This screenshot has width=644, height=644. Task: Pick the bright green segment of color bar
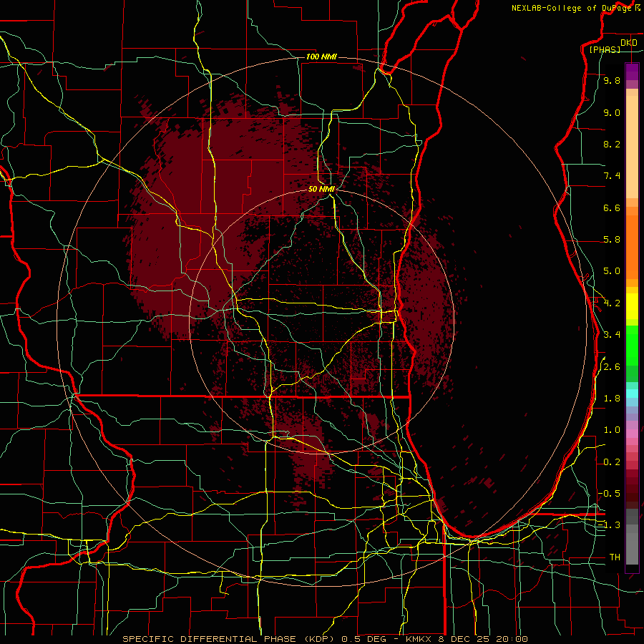tap(632, 345)
